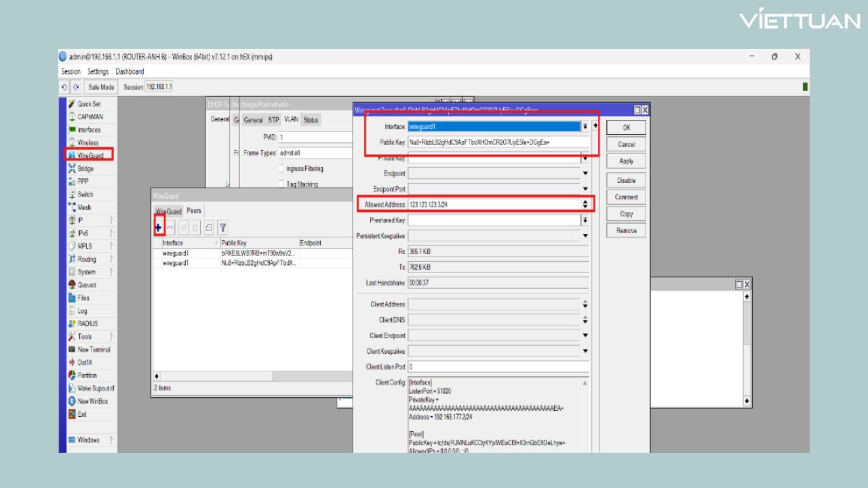Expand the Endpoint Port field arrow
Screen dimensions: 868x488
click(585, 189)
